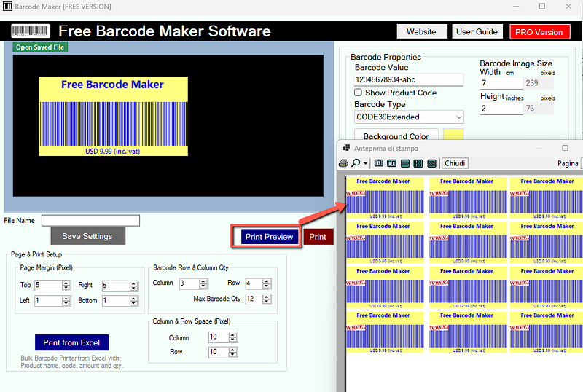Open the Website link button
Image resolution: width=583 pixels, height=392 pixels.
coord(422,31)
